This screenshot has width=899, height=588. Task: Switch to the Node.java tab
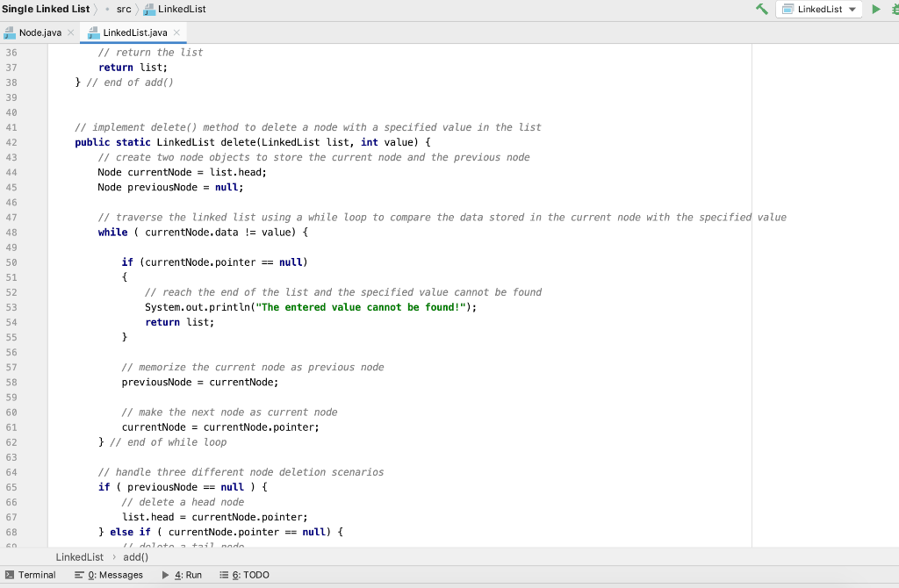tap(40, 32)
